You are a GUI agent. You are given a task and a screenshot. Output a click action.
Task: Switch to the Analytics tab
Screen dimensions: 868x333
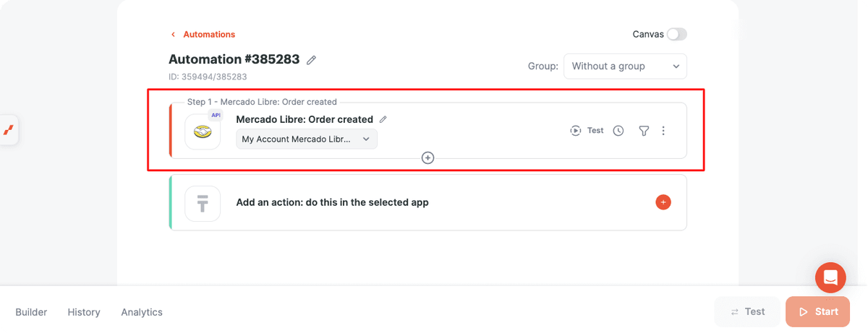142,312
